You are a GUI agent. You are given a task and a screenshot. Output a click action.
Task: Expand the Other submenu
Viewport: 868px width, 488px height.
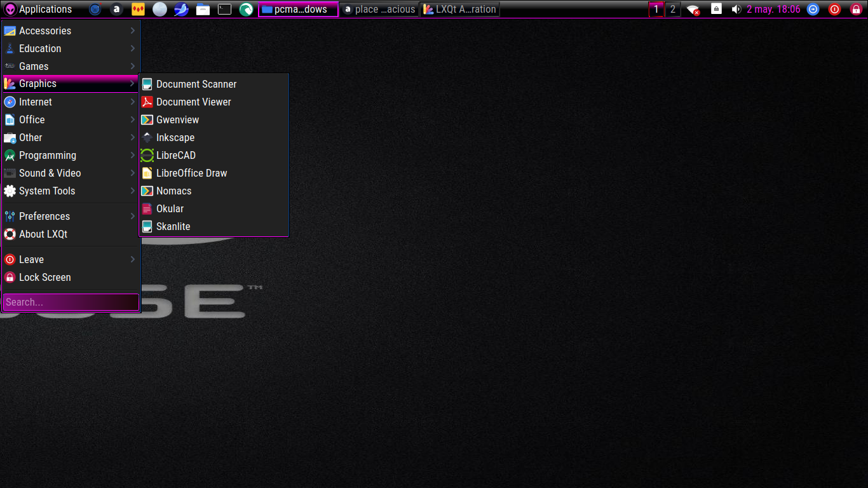tap(71, 137)
